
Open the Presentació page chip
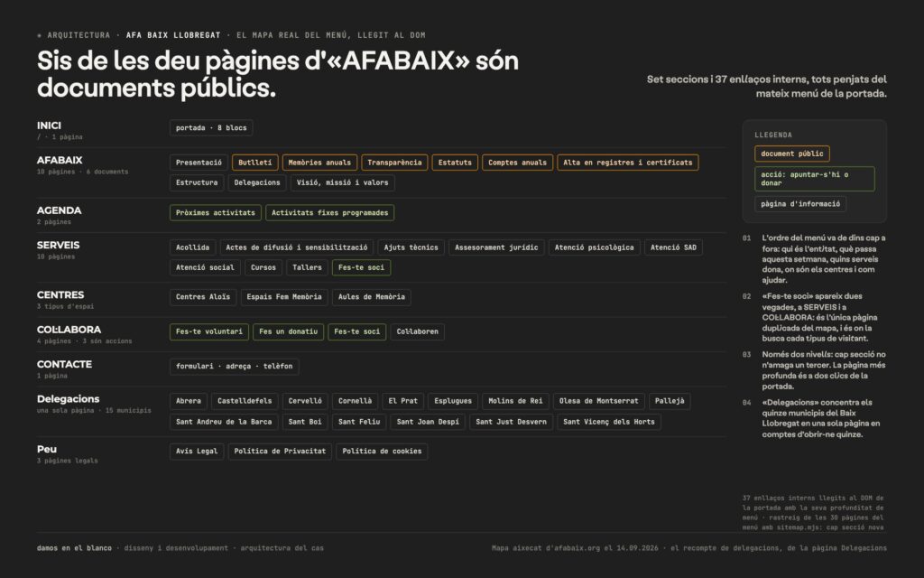(x=199, y=163)
